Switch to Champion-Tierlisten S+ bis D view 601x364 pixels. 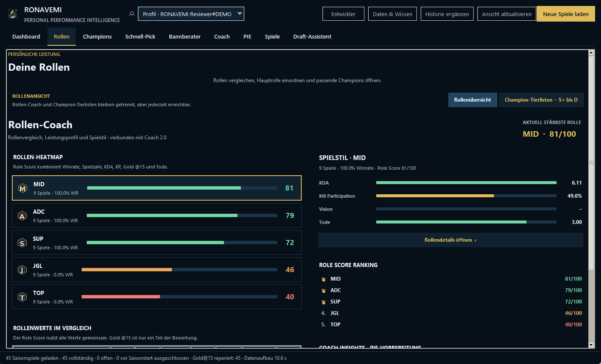tap(541, 100)
